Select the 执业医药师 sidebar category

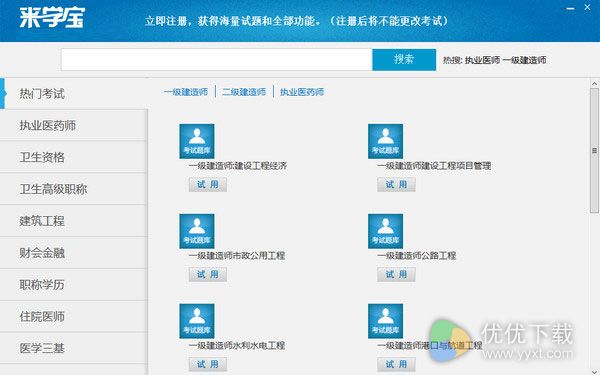(x=73, y=126)
